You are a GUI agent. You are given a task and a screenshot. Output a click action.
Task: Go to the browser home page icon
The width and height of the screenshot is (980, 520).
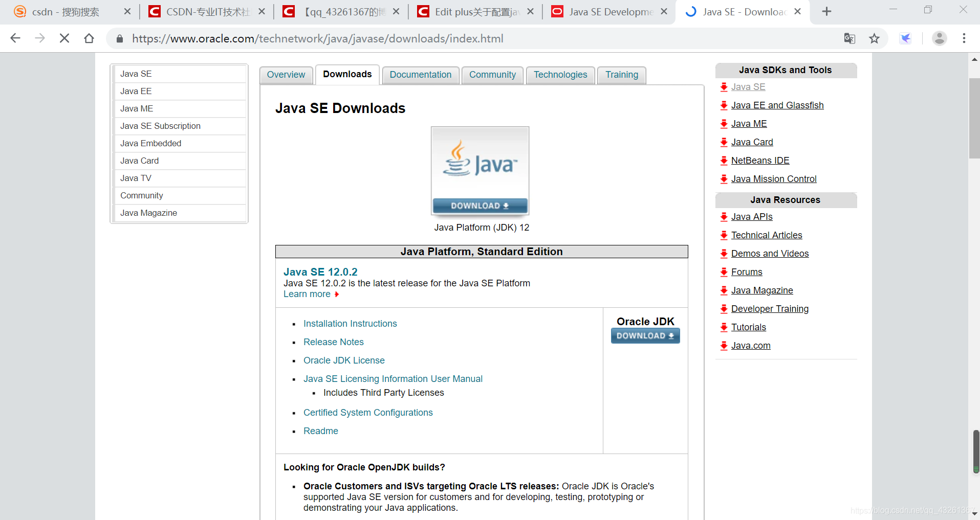(89, 38)
